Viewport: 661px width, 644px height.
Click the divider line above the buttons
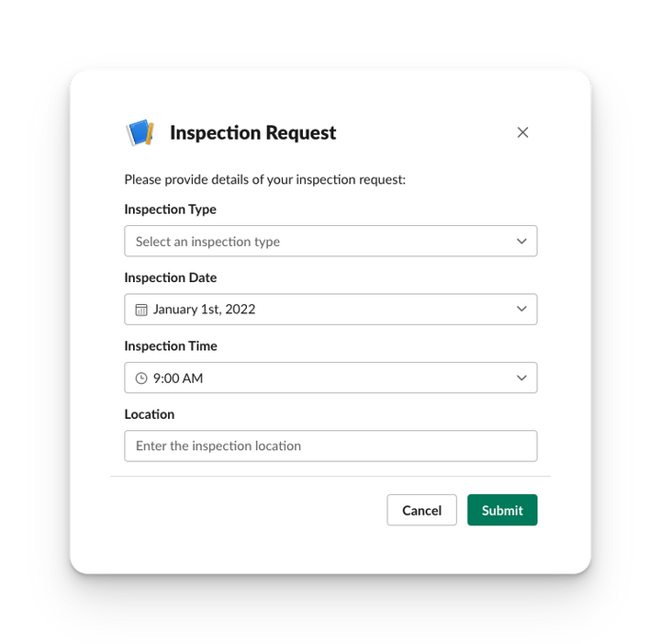click(x=330, y=476)
